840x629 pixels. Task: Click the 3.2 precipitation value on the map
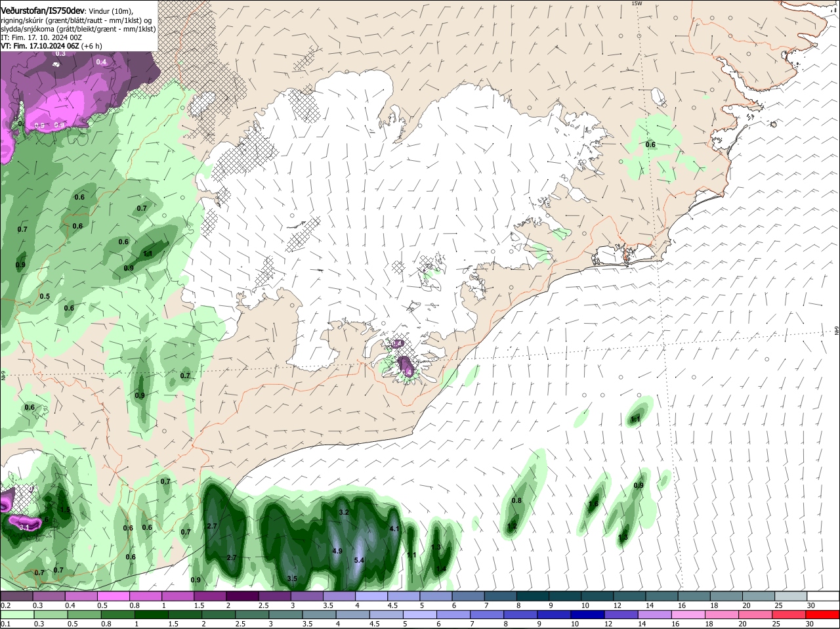pyautogui.click(x=343, y=512)
